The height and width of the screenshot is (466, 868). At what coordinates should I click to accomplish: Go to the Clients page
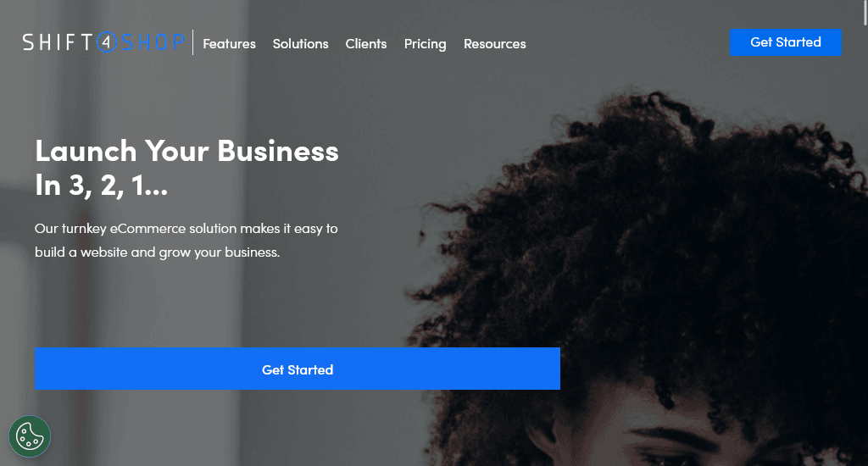(x=366, y=44)
